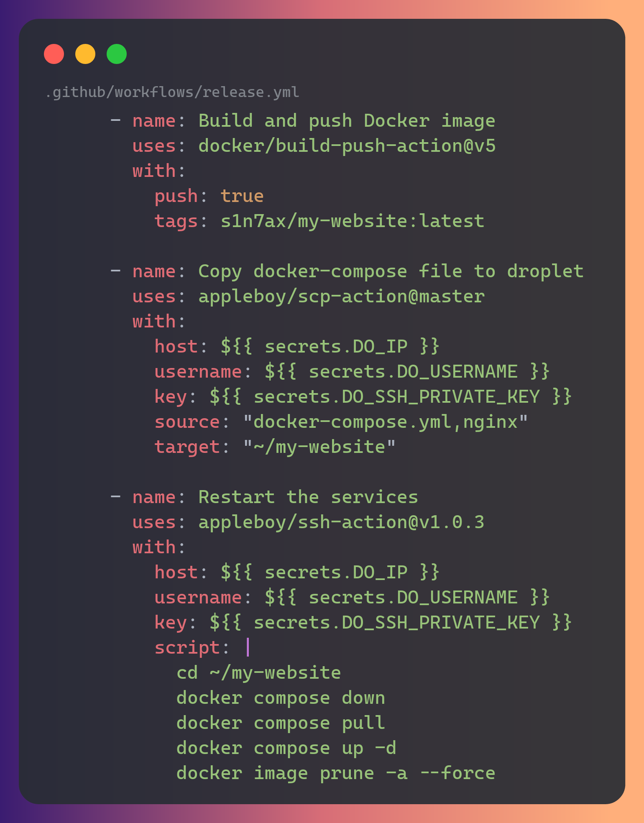Click the 'docker compose down' script line
Screen dimensions: 644x823
281,698
